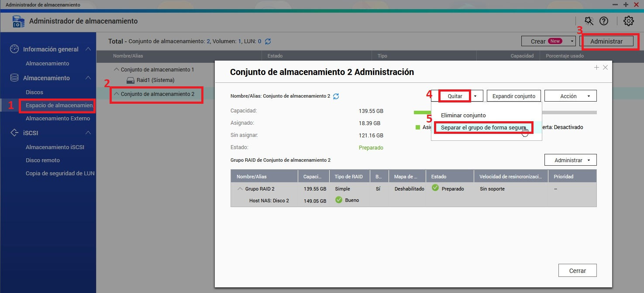Click the magic wand tools icon
Image resolution: width=644 pixels, height=293 pixels.
click(x=589, y=21)
